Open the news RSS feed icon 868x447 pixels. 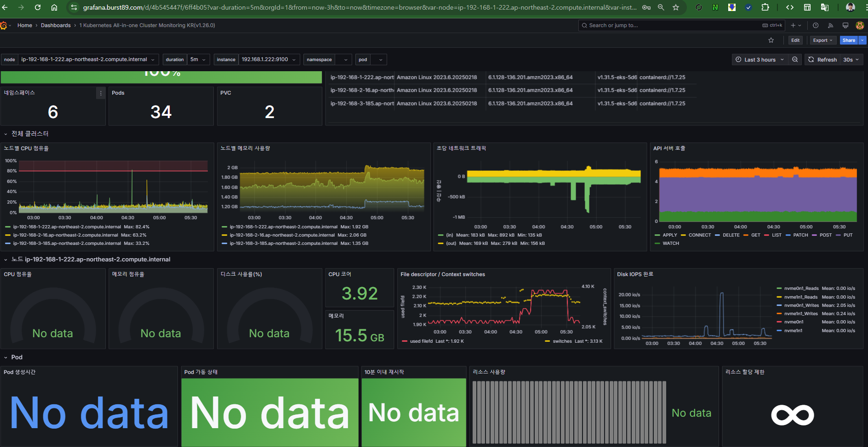(830, 25)
